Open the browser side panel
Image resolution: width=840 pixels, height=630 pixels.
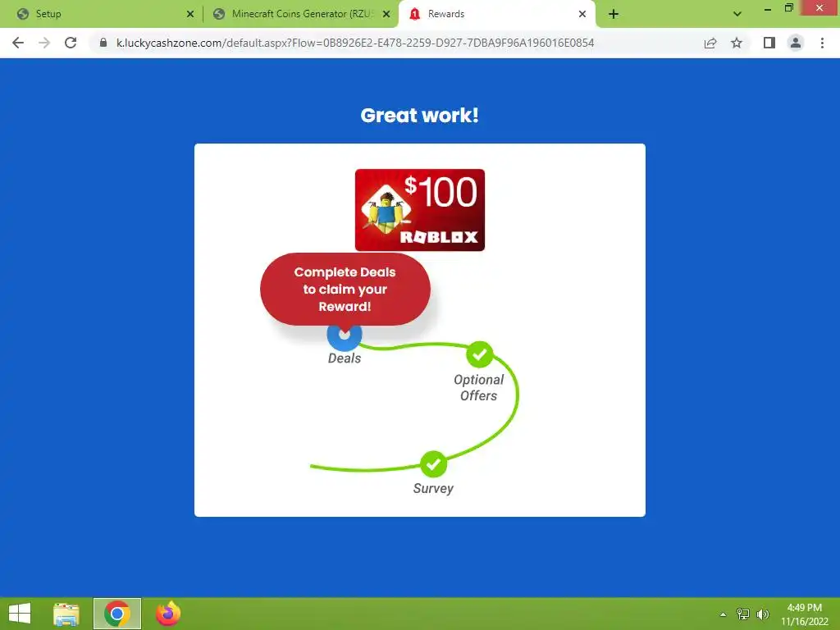[x=769, y=43]
